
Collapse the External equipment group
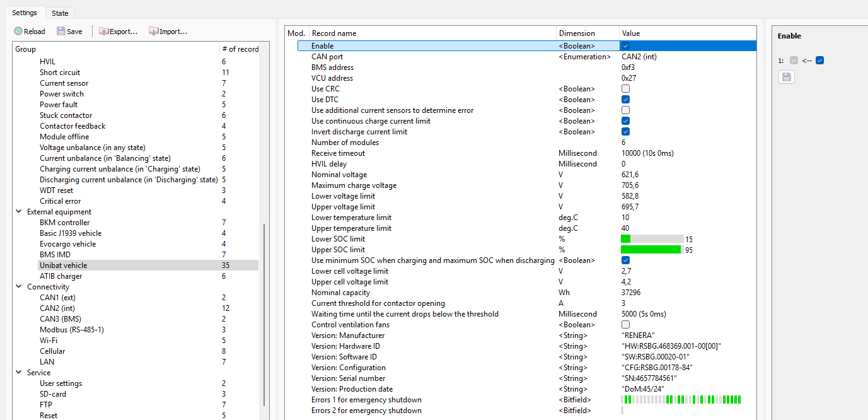click(19, 212)
